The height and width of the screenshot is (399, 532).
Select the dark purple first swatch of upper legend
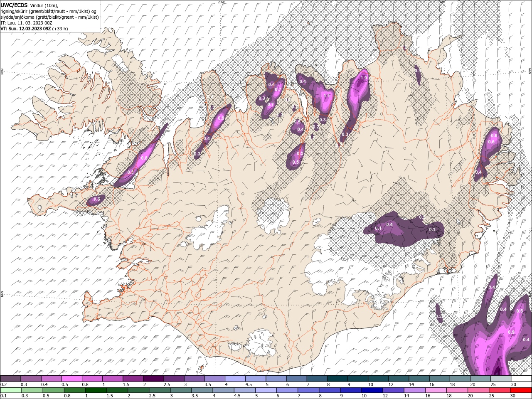coord(10,379)
